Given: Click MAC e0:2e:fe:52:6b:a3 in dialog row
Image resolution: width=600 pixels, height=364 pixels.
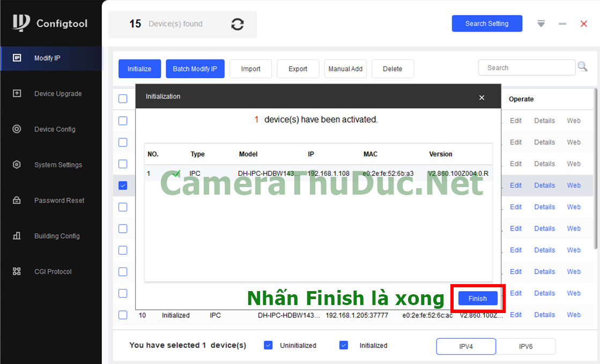Looking at the screenshot, I should tap(388, 174).
